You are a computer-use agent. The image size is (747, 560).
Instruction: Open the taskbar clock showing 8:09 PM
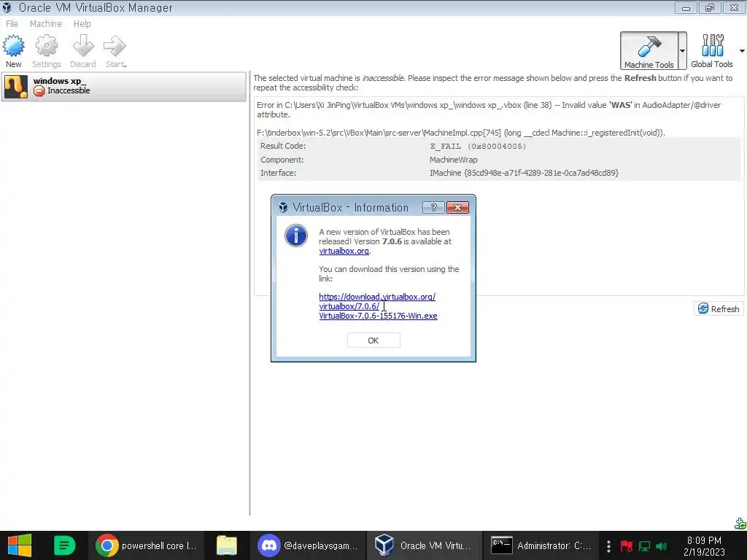point(704,546)
